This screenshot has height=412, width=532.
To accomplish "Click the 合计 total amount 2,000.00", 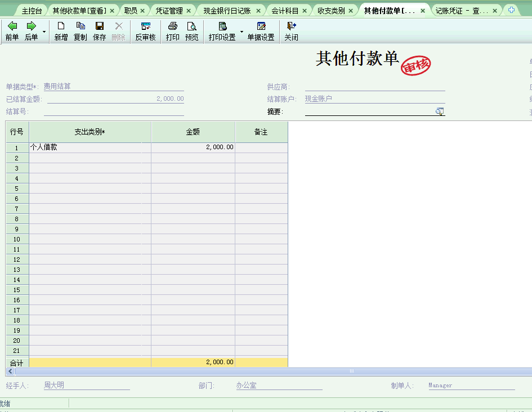I will [x=193, y=362].
